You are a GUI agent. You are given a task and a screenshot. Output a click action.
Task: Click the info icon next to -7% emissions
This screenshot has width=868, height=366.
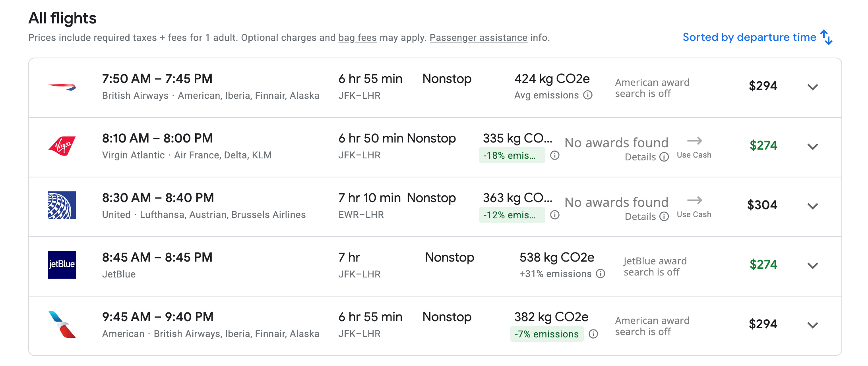(593, 334)
